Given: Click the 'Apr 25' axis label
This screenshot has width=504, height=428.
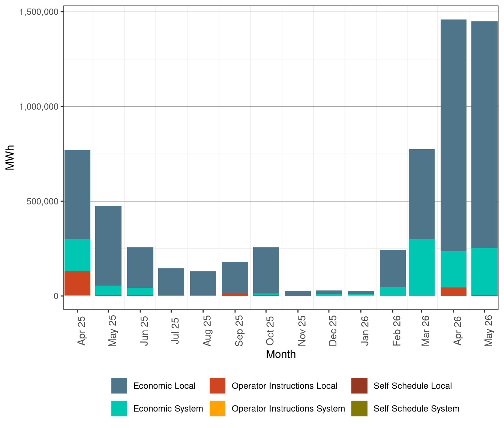Looking at the screenshot, I should pyautogui.click(x=81, y=331).
